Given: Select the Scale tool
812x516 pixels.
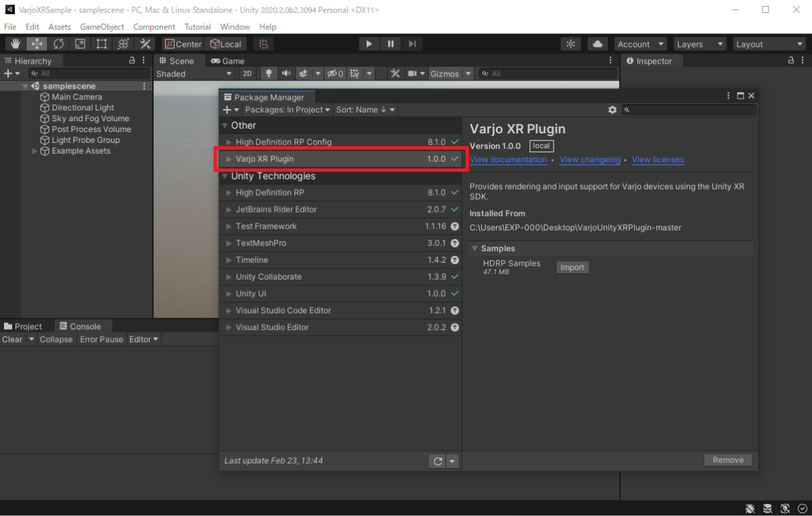Looking at the screenshot, I should 80,44.
